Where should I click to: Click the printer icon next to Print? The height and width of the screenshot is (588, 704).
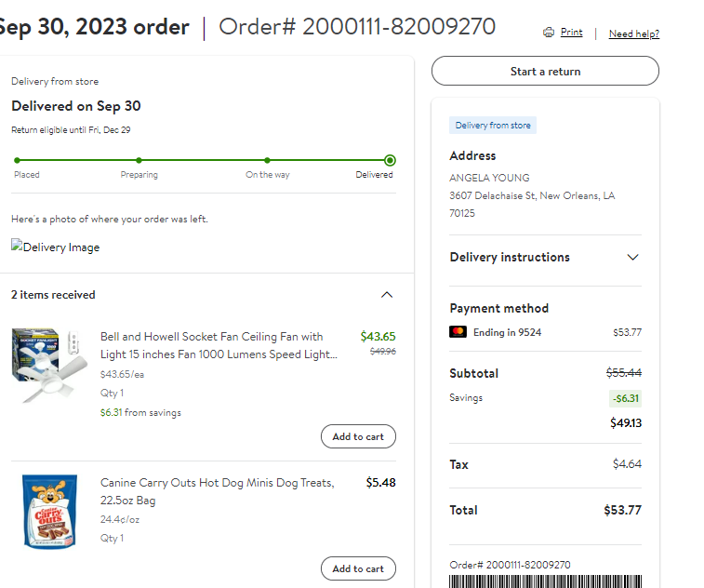click(x=548, y=33)
